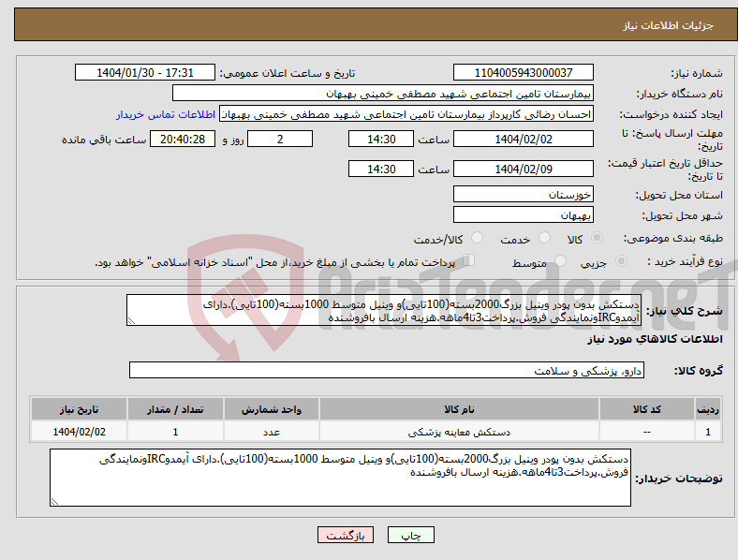Click the توضیحات خریدار textarea

340,478
